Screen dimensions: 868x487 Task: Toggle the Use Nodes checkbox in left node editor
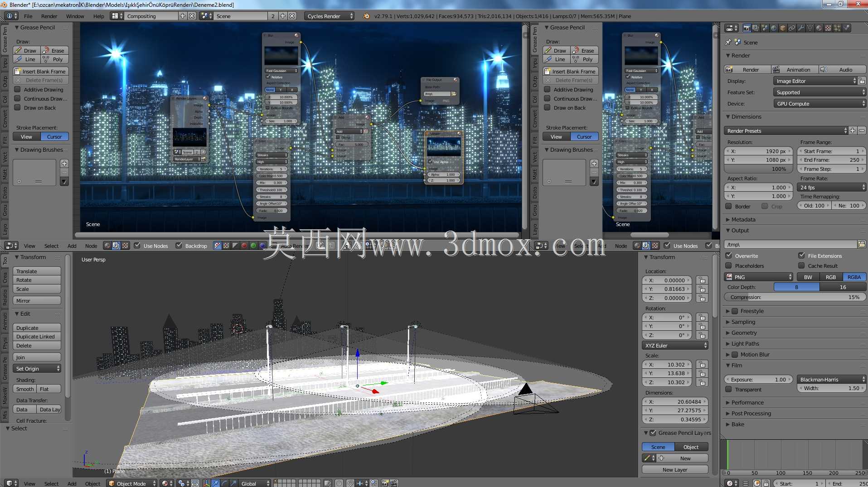(137, 246)
